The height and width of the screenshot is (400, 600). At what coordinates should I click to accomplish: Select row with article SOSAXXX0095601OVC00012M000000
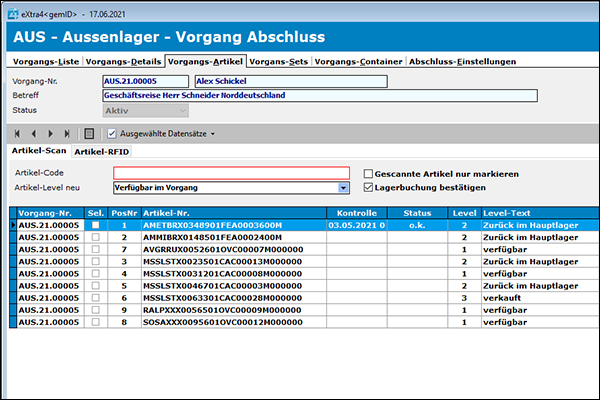tap(208, 321)
